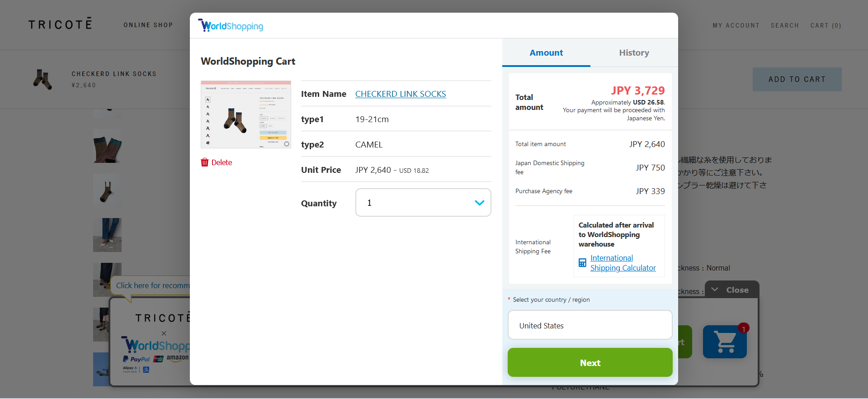Click the cart item screenshot thumbnail
The width and height of the screenshot is (868, 399).
pos(246,114)
